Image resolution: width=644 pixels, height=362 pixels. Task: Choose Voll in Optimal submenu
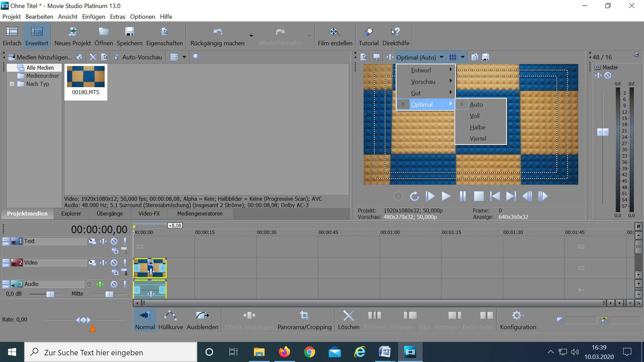[480, 116]
